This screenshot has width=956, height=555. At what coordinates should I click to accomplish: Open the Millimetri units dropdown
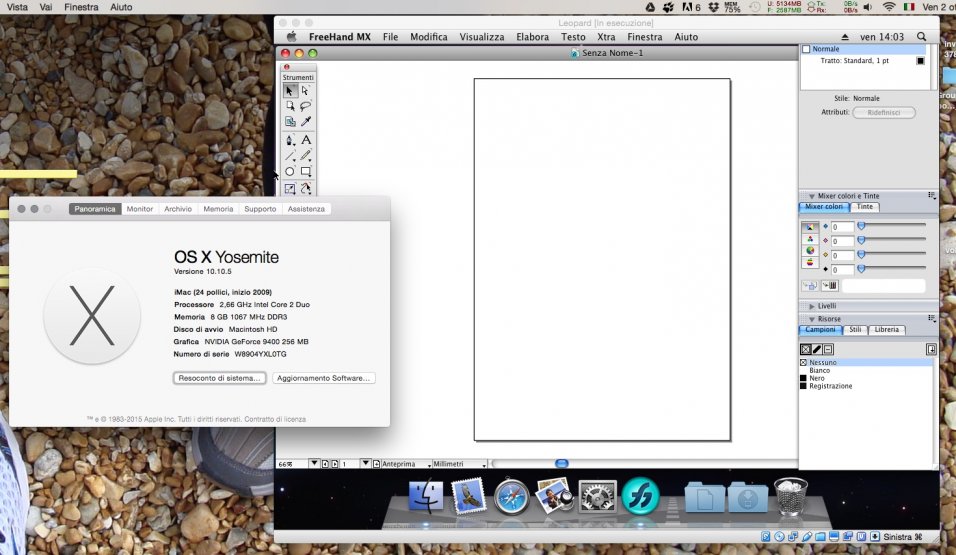pyautogui.click(x=459, y=464)
